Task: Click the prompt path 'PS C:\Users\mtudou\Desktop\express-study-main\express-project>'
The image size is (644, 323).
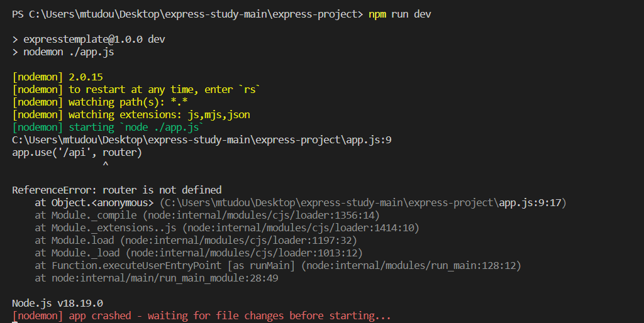Action: (187, 14)
